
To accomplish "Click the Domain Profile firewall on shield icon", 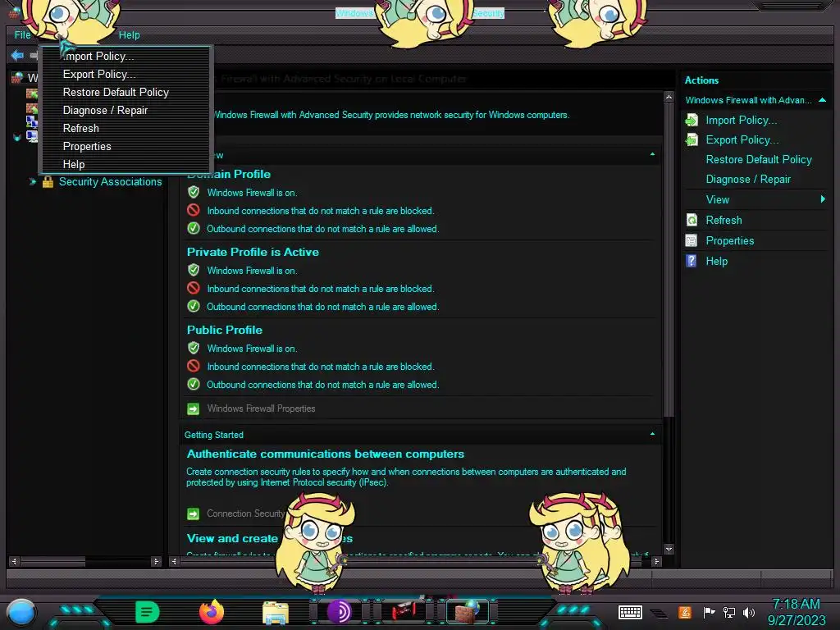I will pyautogui.click(x=194, y=192).
